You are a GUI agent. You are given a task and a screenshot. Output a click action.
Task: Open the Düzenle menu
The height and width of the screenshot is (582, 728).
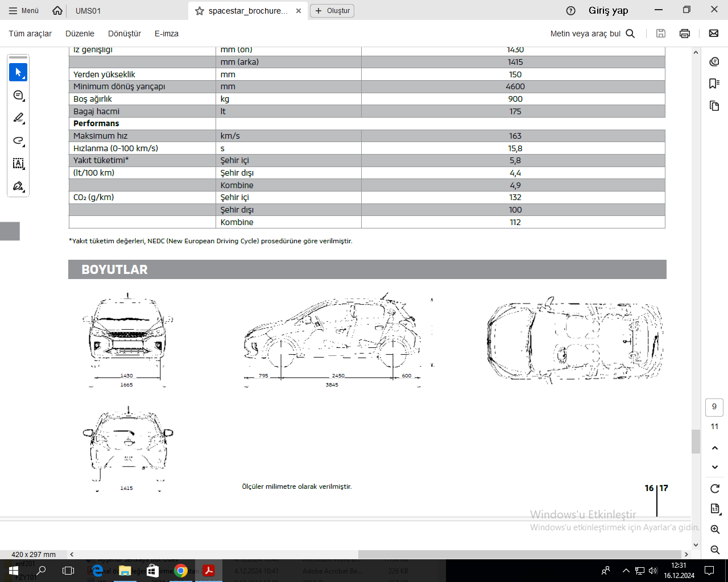point(80,34)
